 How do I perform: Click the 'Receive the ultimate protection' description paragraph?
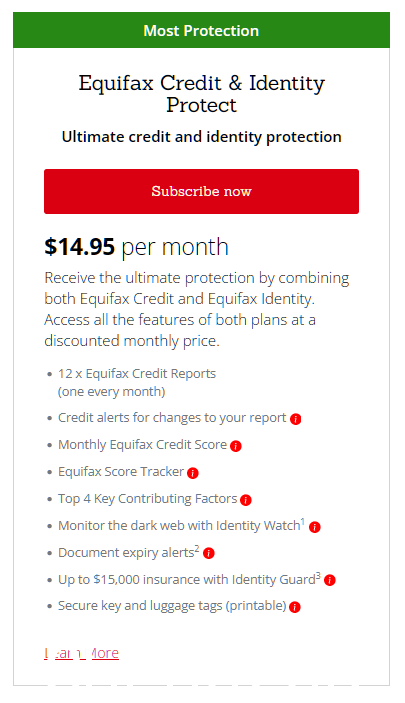196,309
